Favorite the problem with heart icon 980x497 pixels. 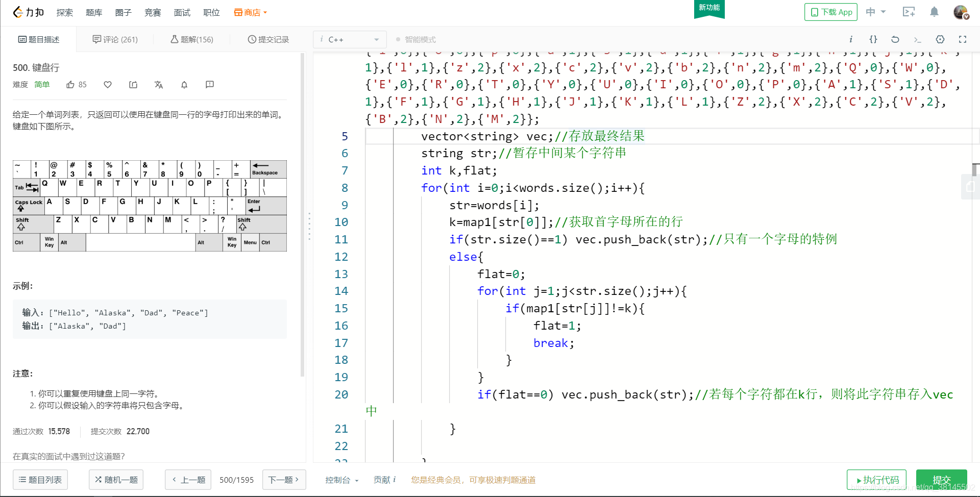coord(108,85)
